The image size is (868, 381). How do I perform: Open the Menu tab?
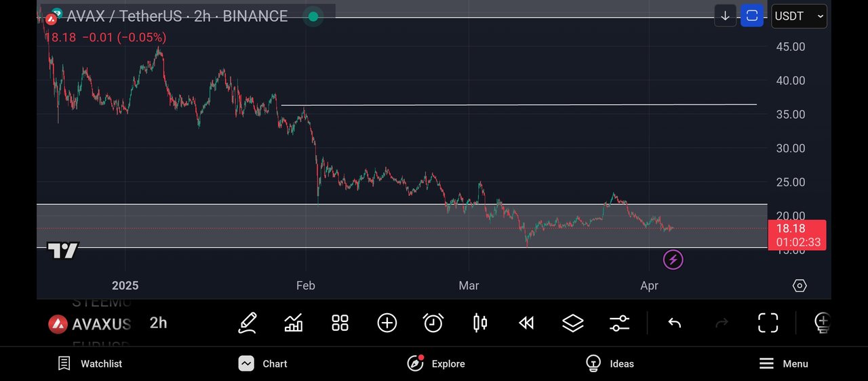click(783, 364)
